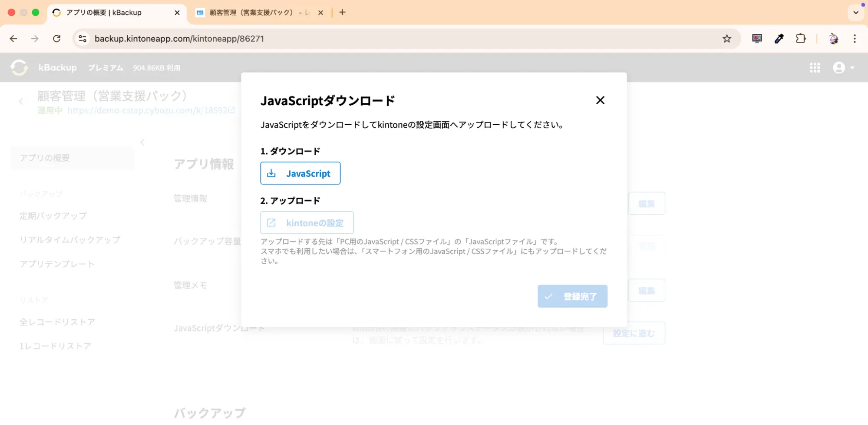Image resolution: width=868 pixels, height=425 pixels.
Task: Expand the tab search dropdown
Action: tap(856, 12)
